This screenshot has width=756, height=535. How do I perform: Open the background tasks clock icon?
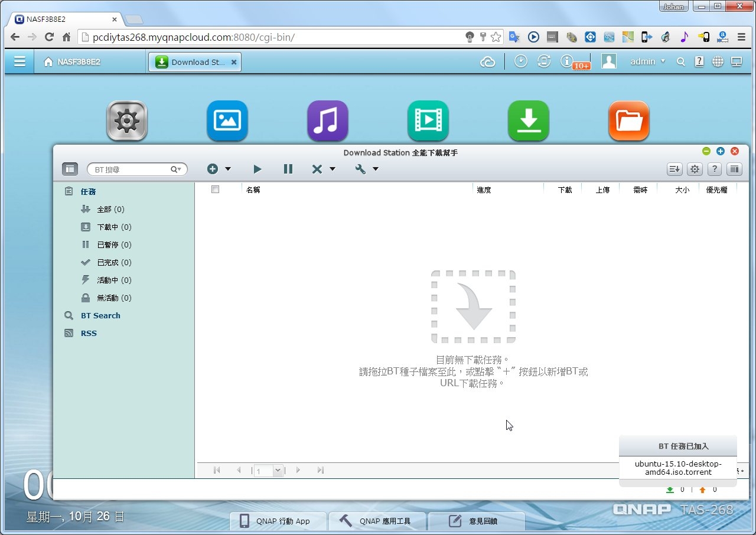[x=520, y=61]
